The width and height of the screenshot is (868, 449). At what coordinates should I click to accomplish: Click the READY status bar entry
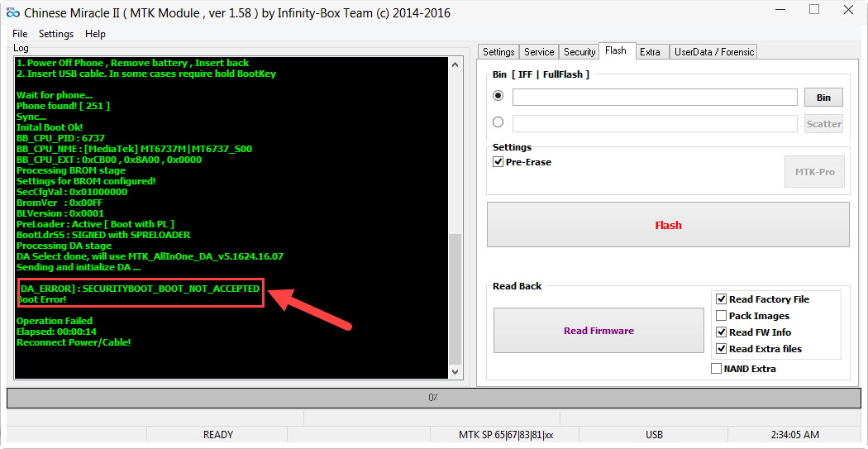pos(218,435)
